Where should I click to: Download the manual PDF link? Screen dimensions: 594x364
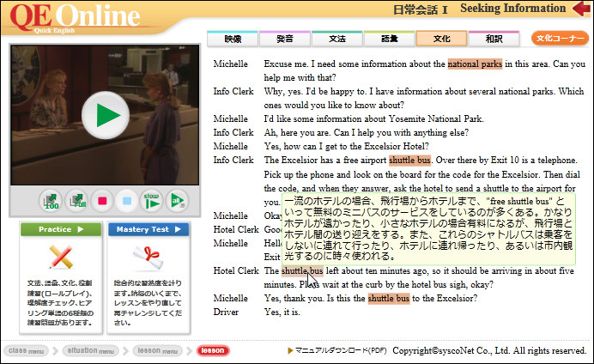click(337, 351)
